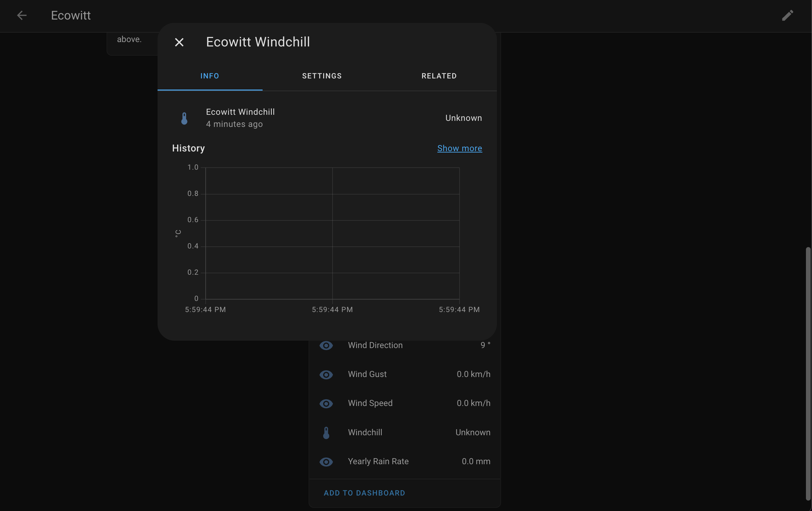Click the thermometer icon in the dialog
The image size is (812, 511).
[x=184, y=118]
